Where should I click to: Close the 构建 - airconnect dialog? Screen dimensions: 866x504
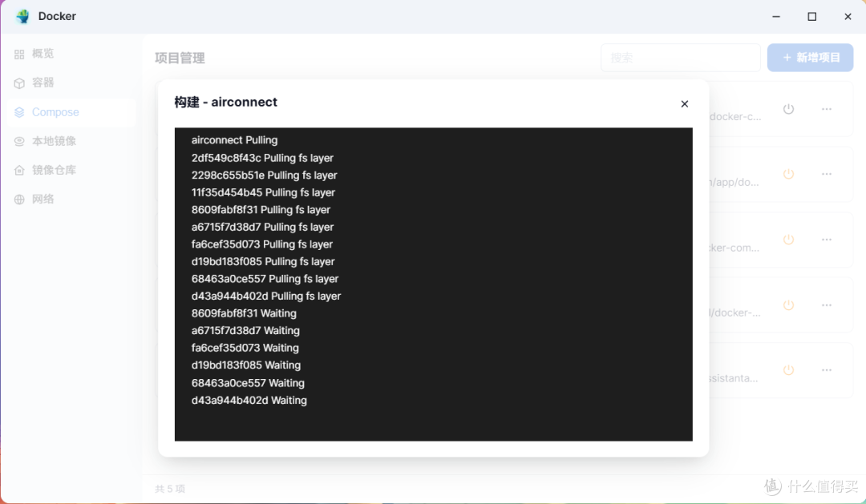click(684, 104)
